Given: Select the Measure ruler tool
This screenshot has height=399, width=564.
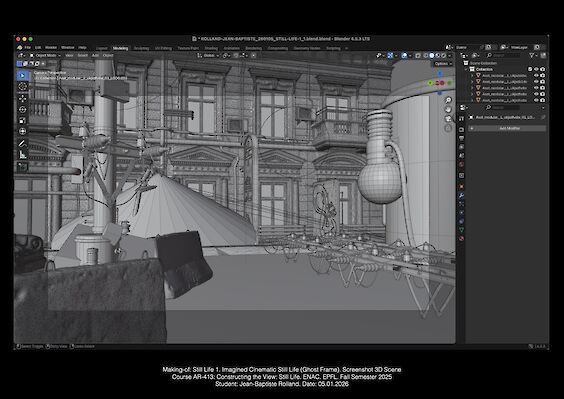Looking at the screenshot, I should pyautogui.click(x=22, y=155).
